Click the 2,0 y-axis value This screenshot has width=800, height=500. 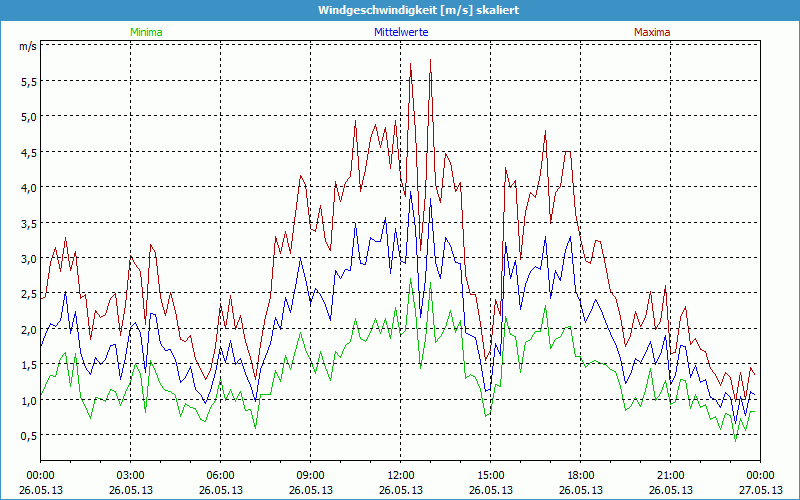click(28, 329)
